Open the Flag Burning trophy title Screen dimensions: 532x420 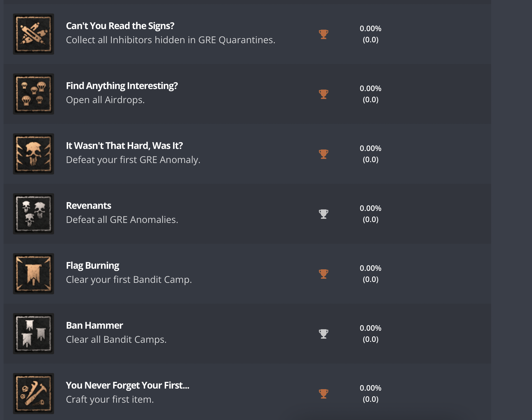93,266
